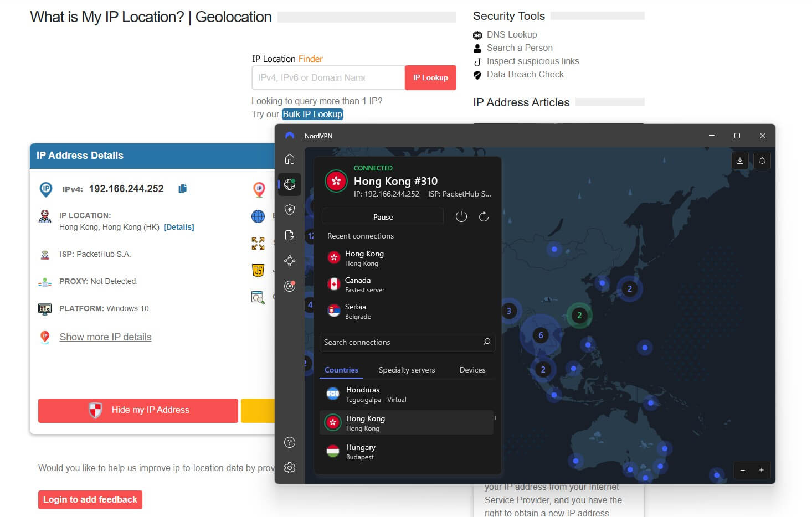Viewport: 812px width, 517px height.
Task: Select Serbia Belgrade recent connection
Action: [407, 311]
